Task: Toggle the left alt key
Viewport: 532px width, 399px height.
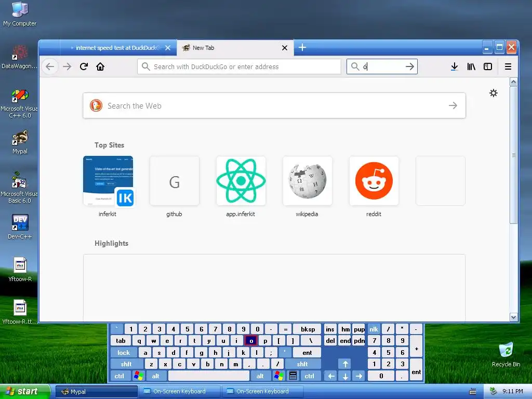Action: click(156, 376)
